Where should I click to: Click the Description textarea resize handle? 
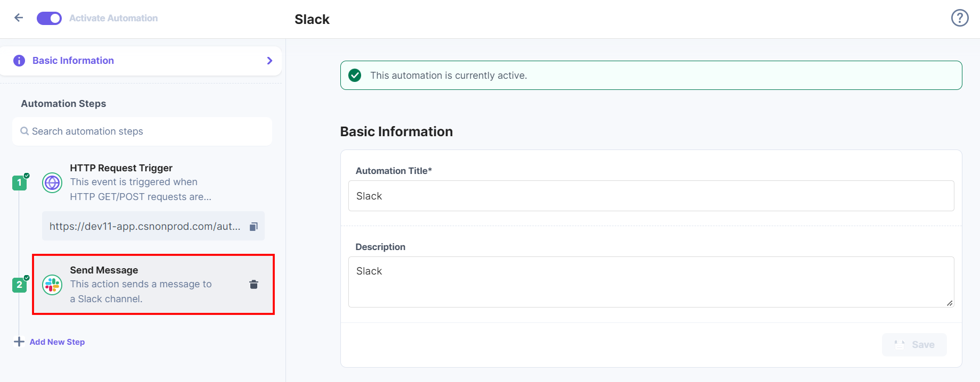pyautogui.click(x=950, y=303)
